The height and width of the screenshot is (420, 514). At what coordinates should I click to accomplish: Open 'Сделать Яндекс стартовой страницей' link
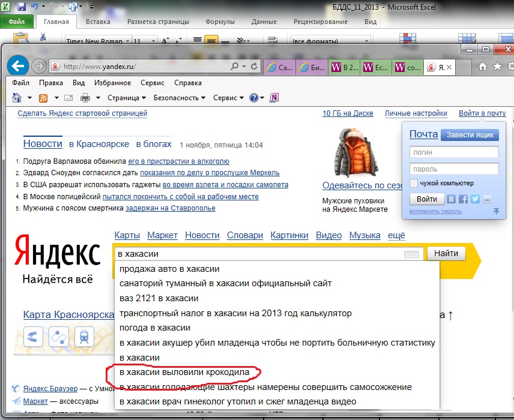point(82,113)
